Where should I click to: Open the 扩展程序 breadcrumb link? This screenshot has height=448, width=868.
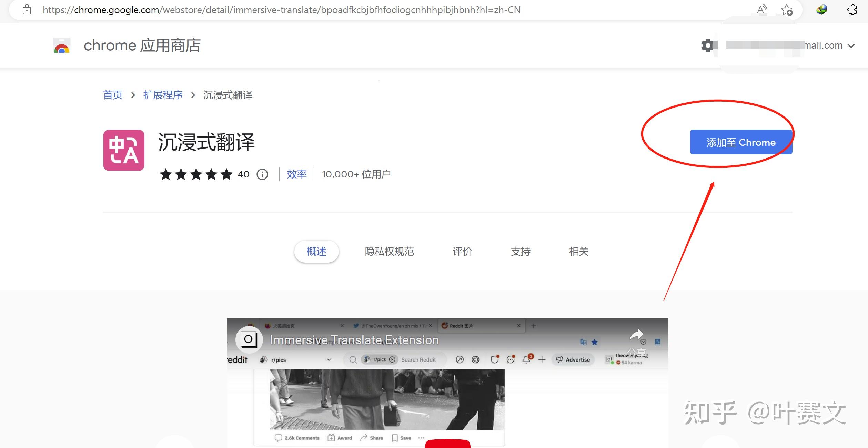(163, 95)
